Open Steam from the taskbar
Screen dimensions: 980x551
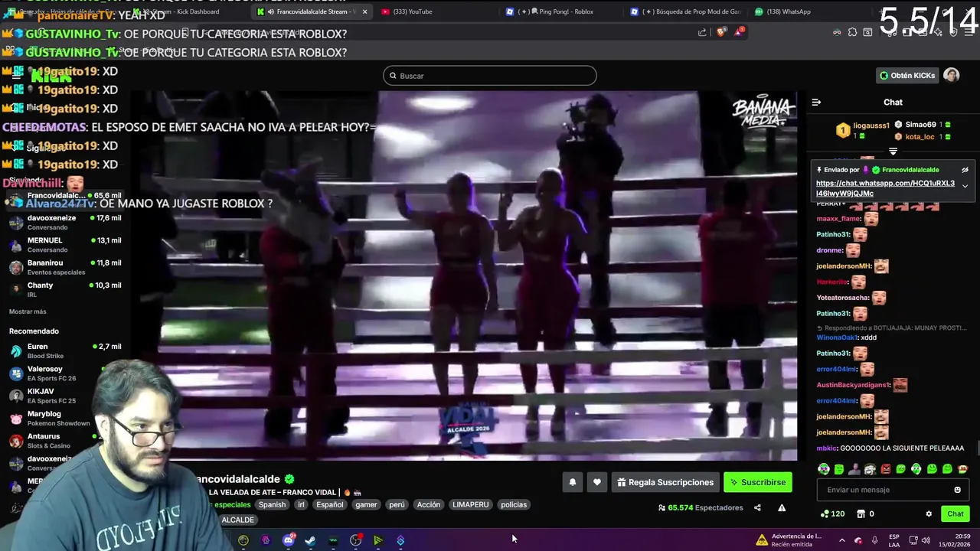coord(310,540)
